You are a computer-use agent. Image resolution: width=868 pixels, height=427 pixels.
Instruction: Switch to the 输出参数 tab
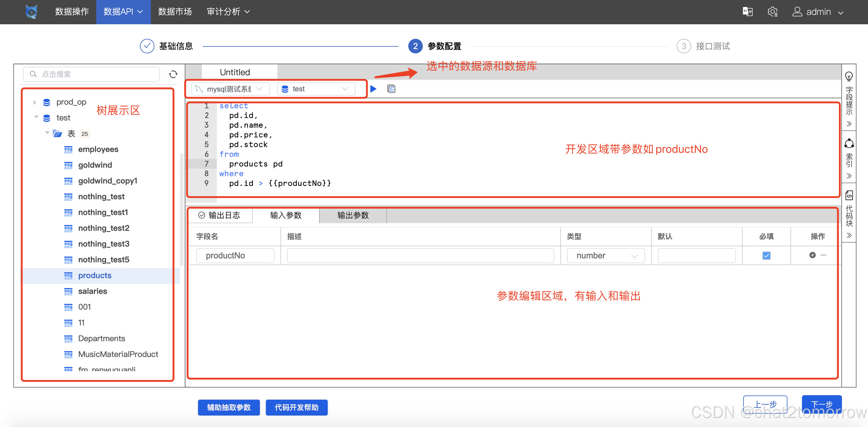(353, 216)
